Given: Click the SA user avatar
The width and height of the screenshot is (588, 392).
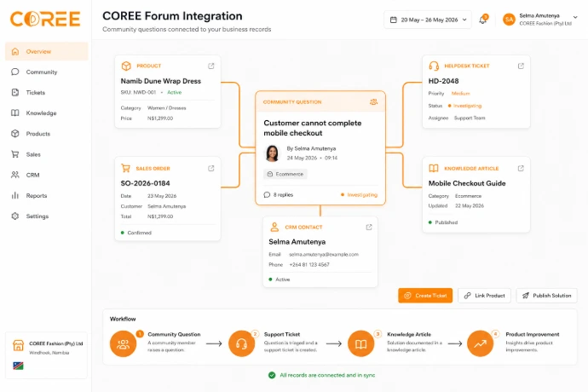Looking at the screenshot, I should (509, 20).
